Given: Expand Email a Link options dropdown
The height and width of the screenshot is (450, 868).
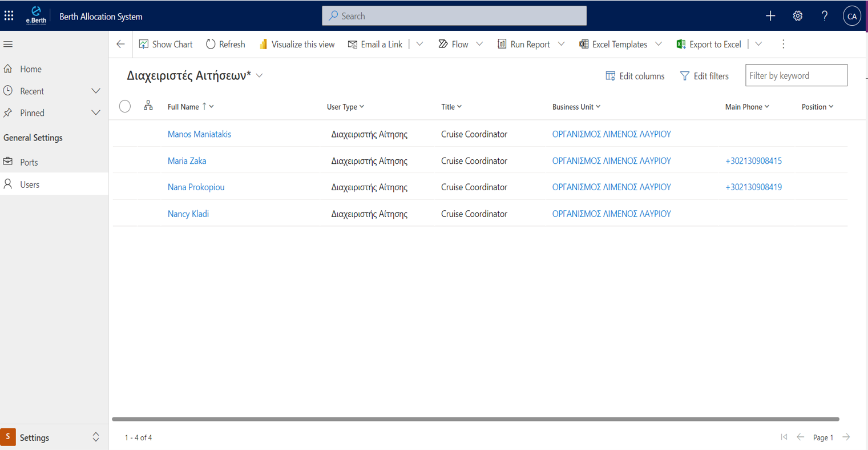Looking at the screenshot, I should 419,44.
